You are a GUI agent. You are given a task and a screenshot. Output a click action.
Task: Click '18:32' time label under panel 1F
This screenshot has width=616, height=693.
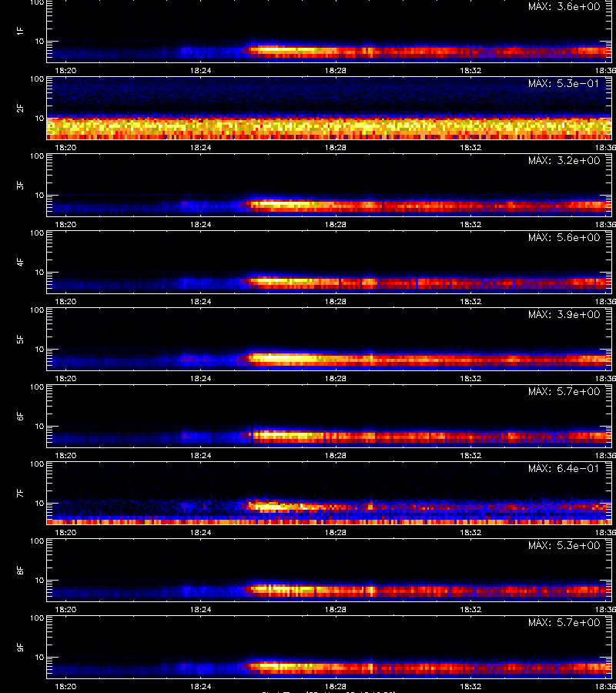click(470, 70)
